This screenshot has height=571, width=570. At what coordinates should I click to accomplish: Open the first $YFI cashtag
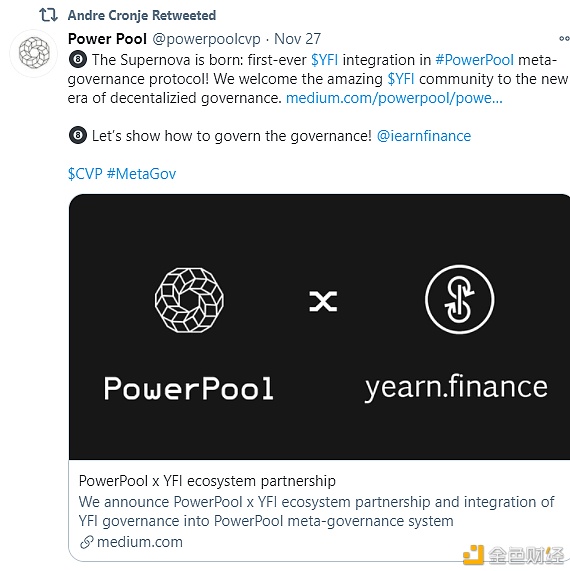point(324,60)
